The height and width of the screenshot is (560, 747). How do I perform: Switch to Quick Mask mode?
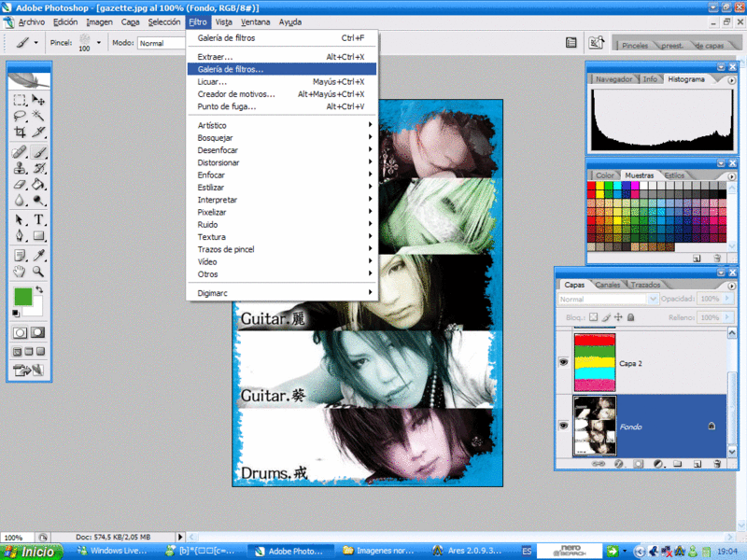coord(37,332)
